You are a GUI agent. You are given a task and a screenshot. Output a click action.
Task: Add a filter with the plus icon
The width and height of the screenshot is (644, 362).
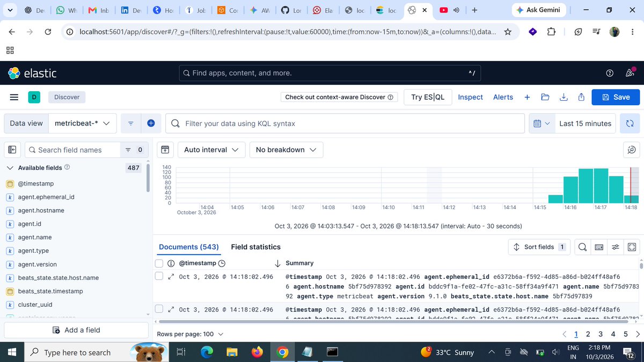(151, 123)
